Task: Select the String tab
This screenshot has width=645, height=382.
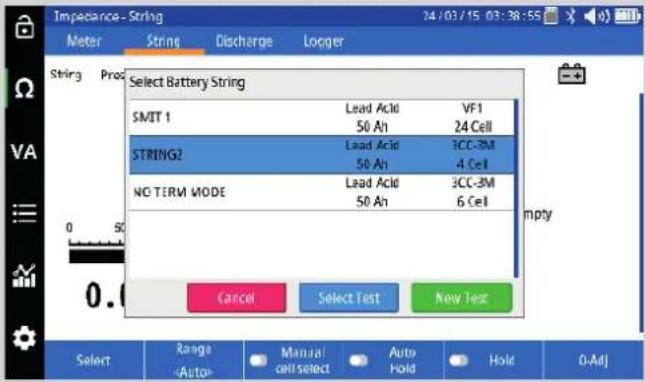Action: coord(163,41)
